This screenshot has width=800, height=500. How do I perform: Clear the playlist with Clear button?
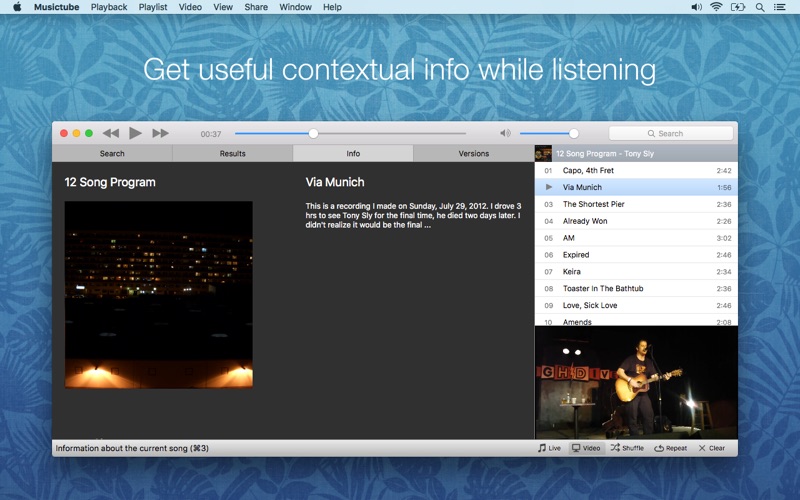[x=712, y=448]
